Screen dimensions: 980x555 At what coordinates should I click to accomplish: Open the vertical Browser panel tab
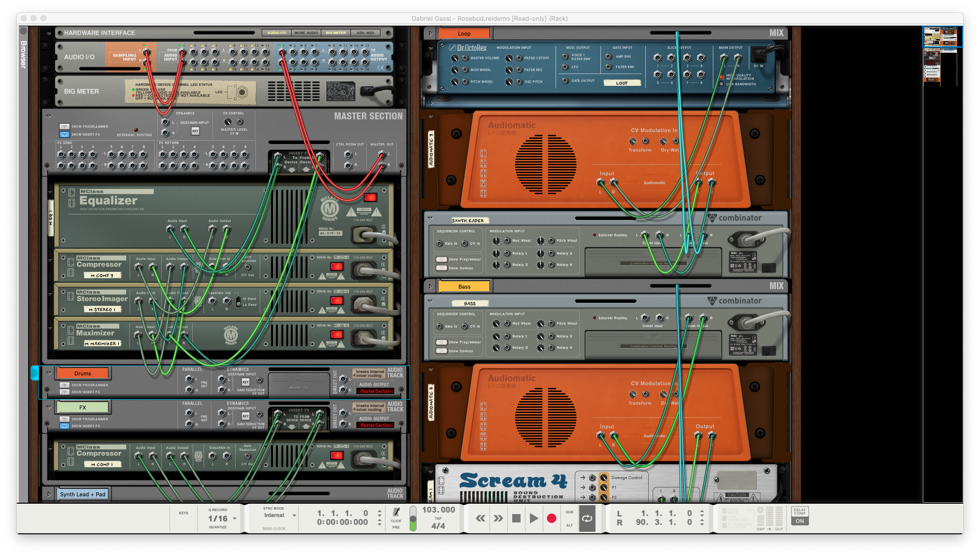coord(23,54)
